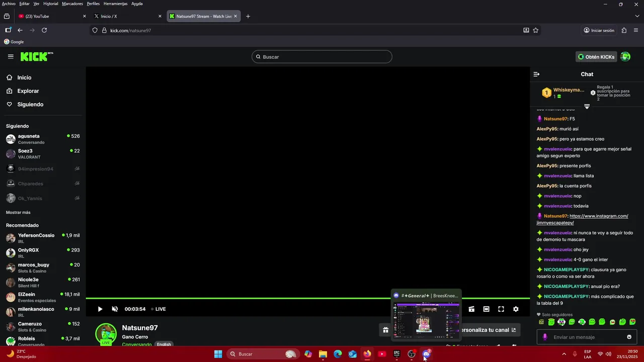644x362 pixels.
Task: Open Epic Games launcher in taskbar
Action: coord(397,354)
